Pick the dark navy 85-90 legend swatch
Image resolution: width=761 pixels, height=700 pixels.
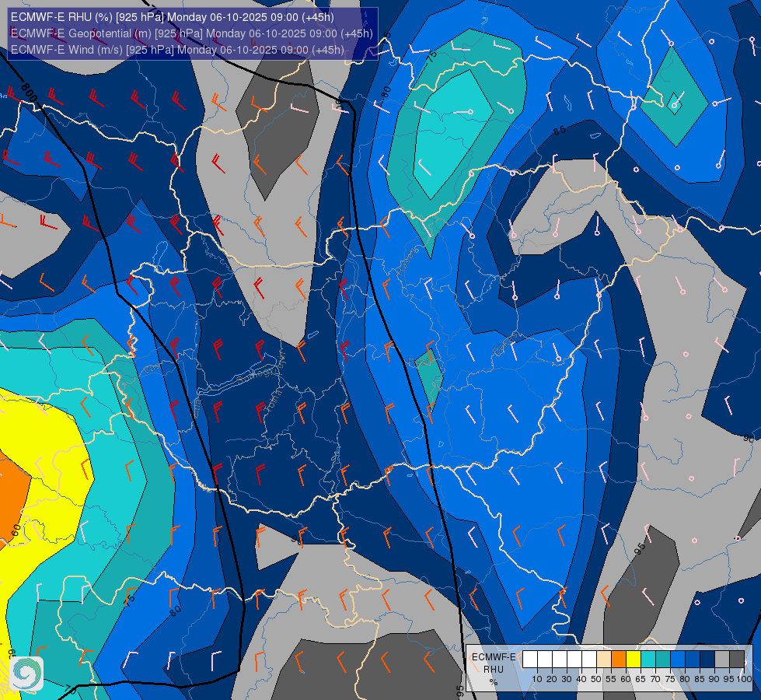[x=707, y=659]
